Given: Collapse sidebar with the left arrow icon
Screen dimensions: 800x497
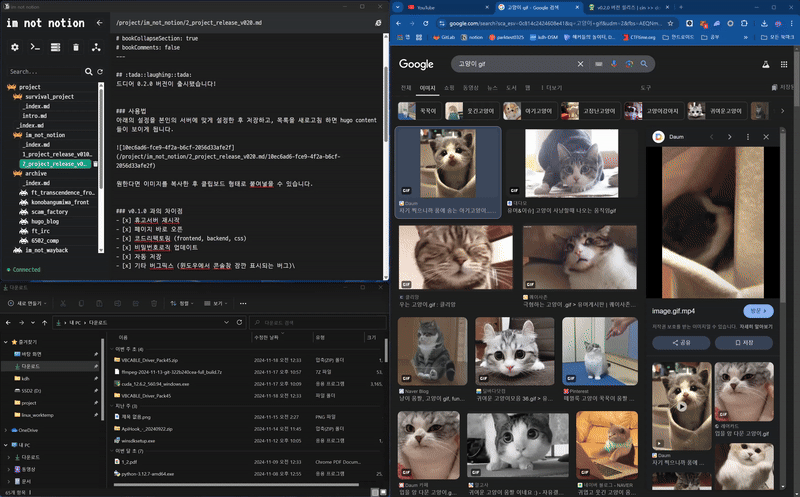Looking at the screenshot, I should click(x=98, y=22).
